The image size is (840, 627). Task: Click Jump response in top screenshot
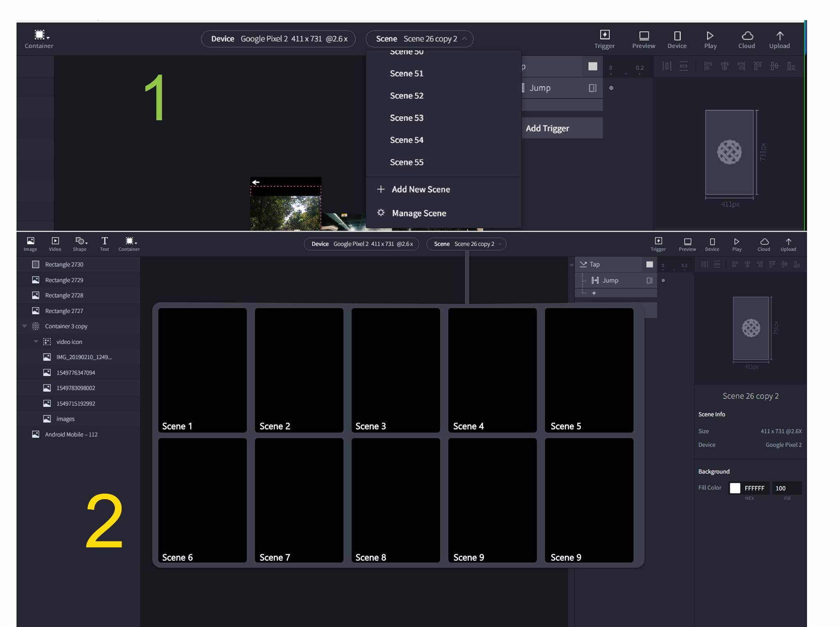562,88
